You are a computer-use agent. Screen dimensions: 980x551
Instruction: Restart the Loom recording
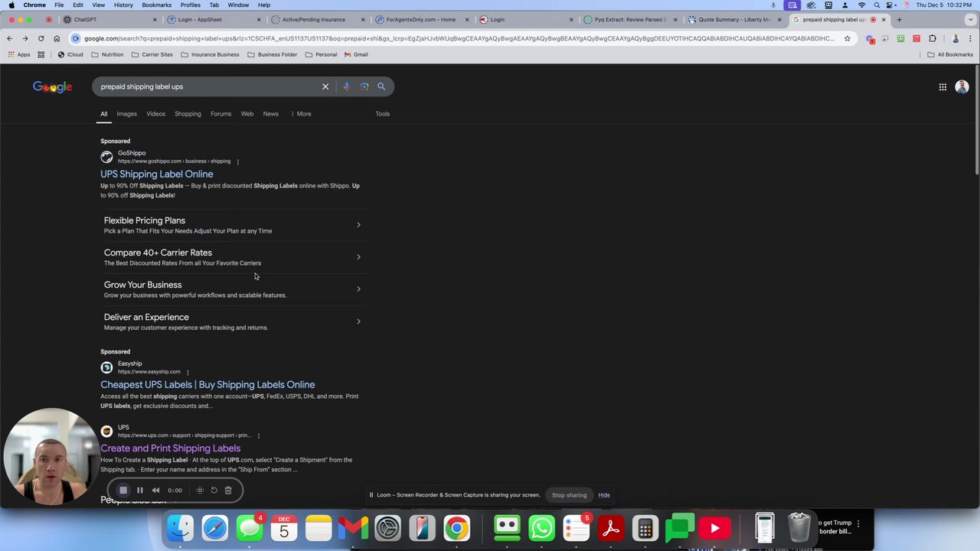point(214,491)
